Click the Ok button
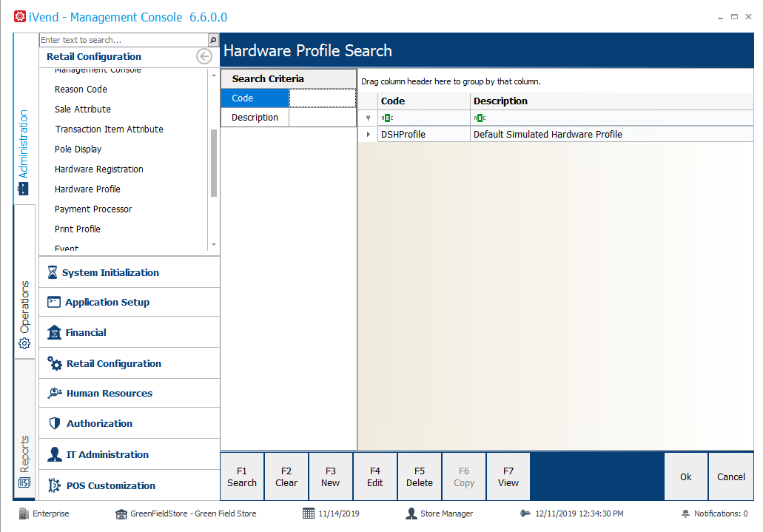This screenshot has height=532, width=763. coord(685,477)
